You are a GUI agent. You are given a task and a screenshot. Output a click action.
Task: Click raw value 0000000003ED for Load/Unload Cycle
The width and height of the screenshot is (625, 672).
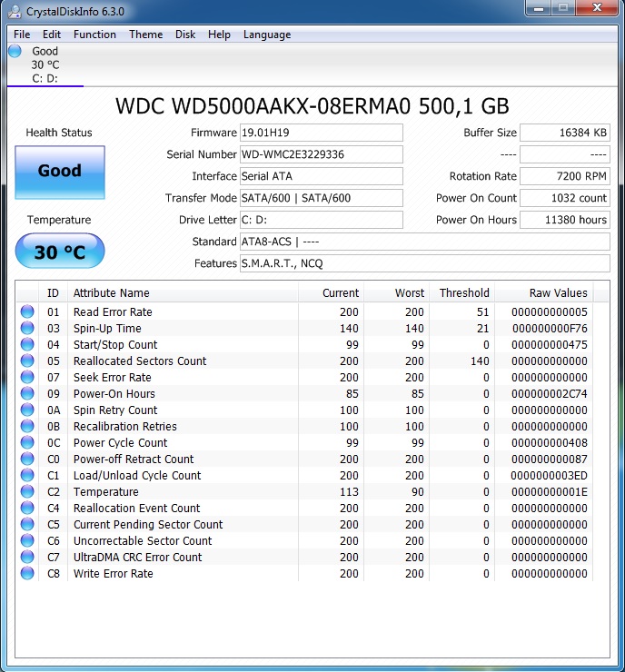(549, 475)
